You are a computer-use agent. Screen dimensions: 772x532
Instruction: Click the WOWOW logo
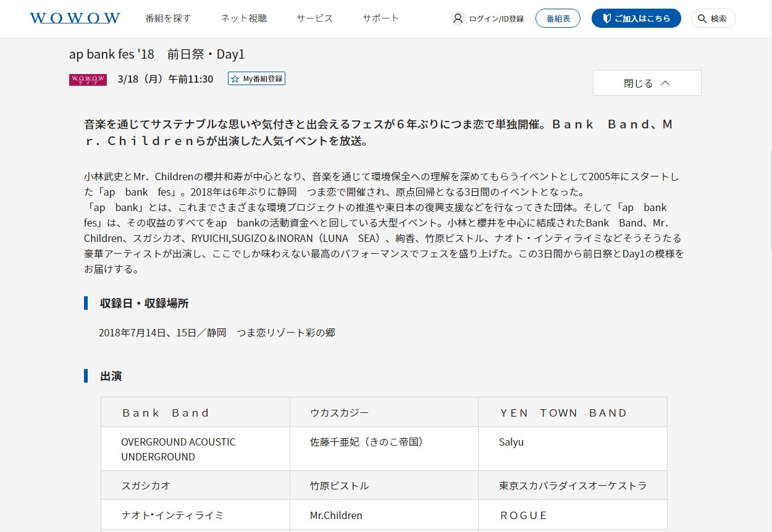pyautogui.click(x=75, y=18)
